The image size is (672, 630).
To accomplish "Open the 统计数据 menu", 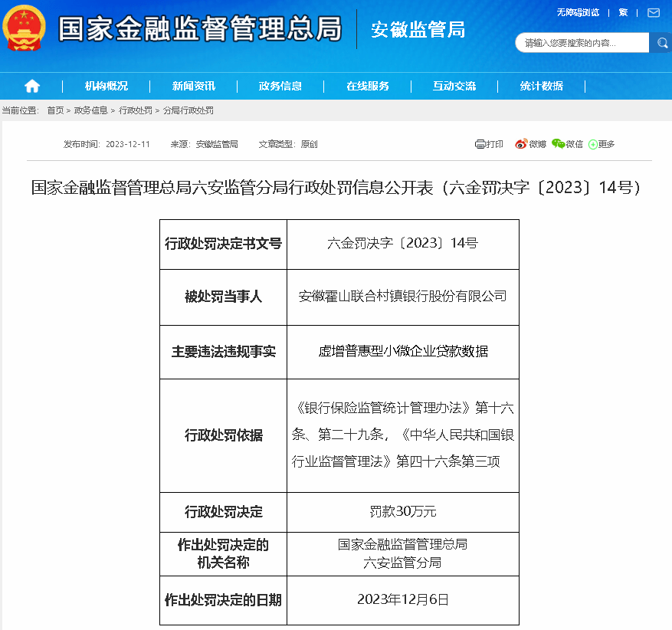I will point(541,86).
